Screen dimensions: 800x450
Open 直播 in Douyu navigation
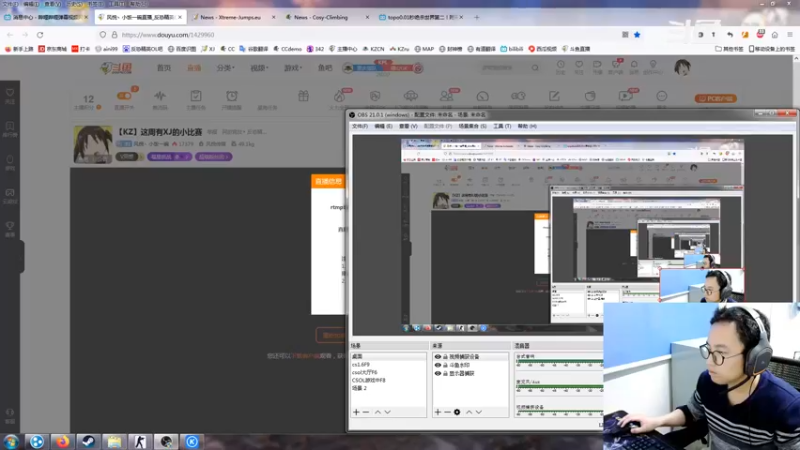point(194,68)
